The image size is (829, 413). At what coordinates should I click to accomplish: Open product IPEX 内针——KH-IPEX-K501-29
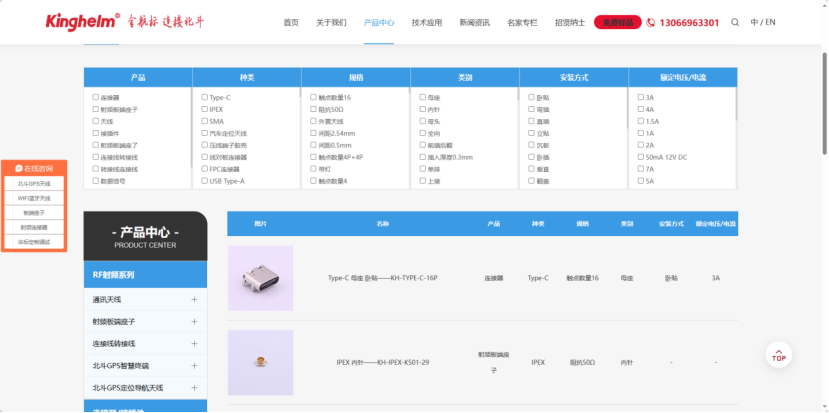point(383,363)
